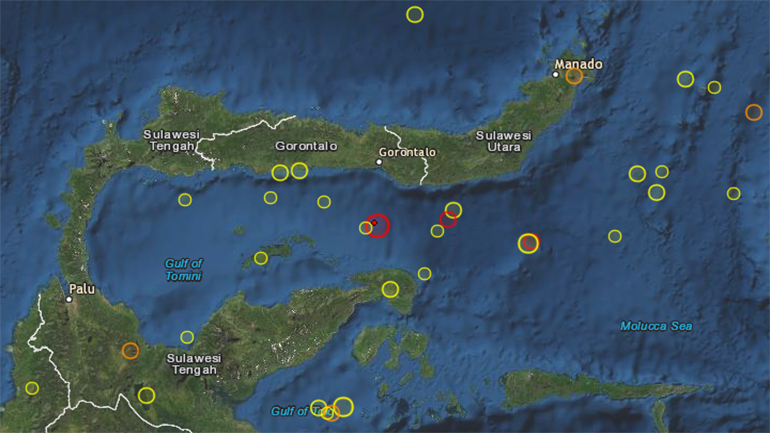Click the Molucca Sea label

pyautogui.click(x=656, y=326)
